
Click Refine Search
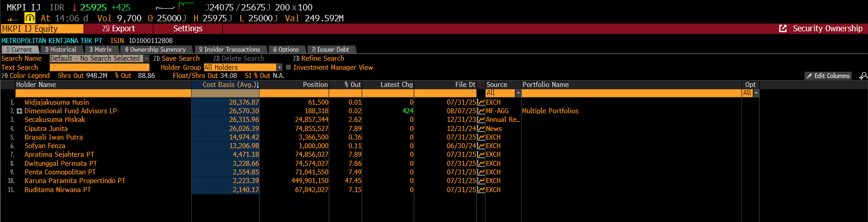point(318,58)
